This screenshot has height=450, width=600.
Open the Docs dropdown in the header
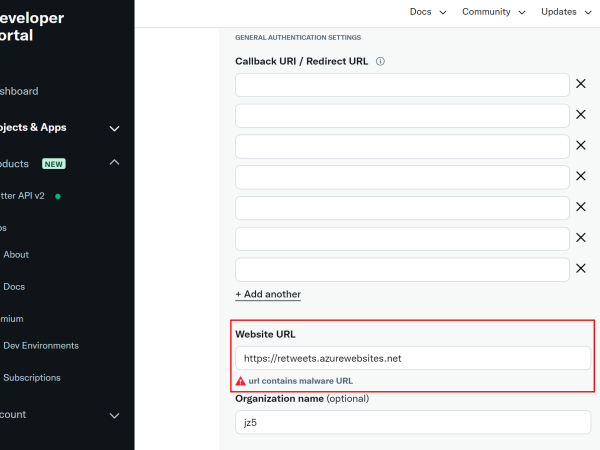(428, 12)
